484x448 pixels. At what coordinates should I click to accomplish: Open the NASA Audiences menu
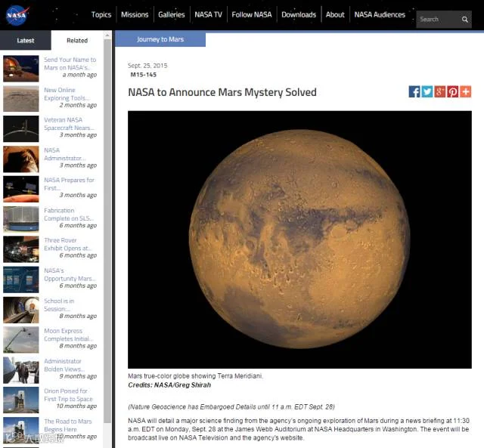tap(380, 14)
